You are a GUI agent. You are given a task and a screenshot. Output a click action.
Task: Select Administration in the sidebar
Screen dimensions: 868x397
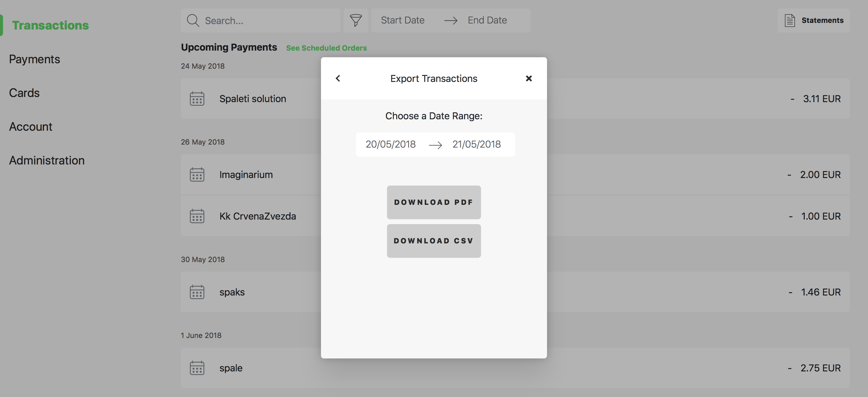(47, 161)
